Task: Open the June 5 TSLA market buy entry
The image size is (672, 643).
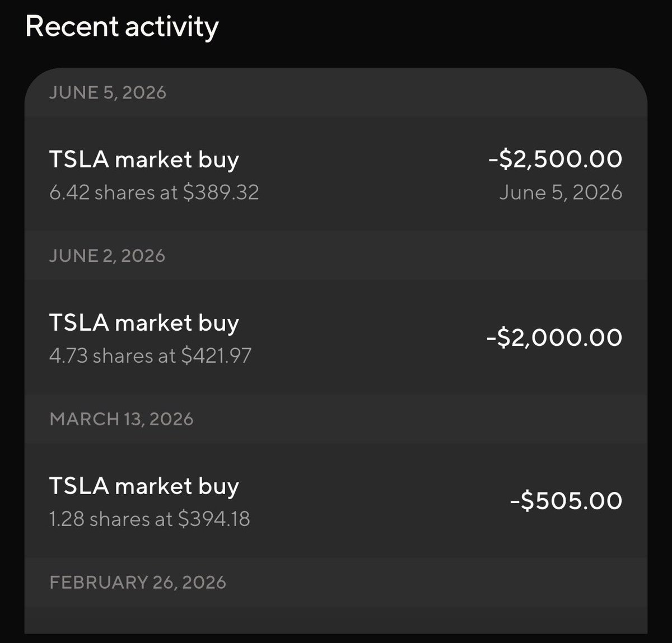Action: tap(336, 174)
